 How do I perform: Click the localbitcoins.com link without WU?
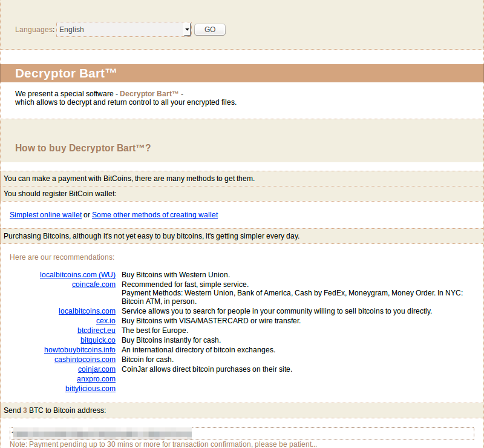tap(87, 311)
